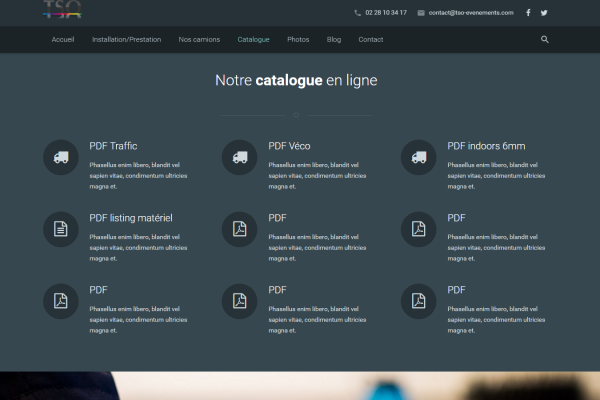This screenshot has width=600, height=400.
Task: Select the Catalogue menu item
Action: 253,39
